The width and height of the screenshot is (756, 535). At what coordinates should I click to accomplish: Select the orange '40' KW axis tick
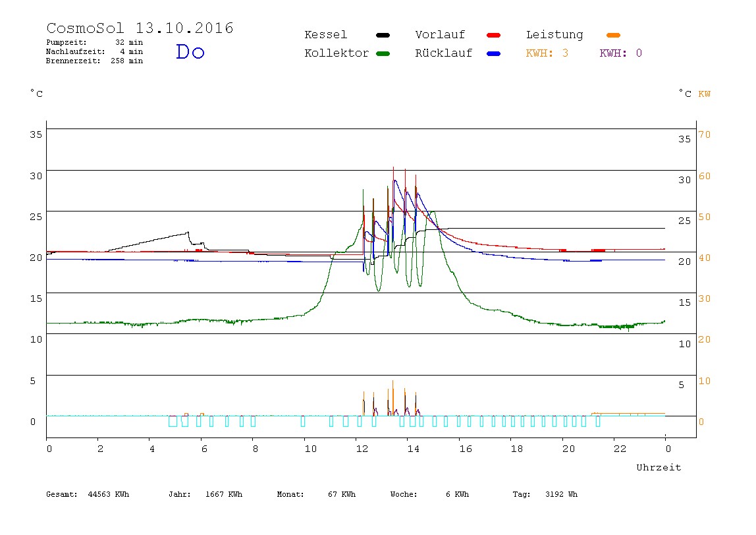[705, 258]
